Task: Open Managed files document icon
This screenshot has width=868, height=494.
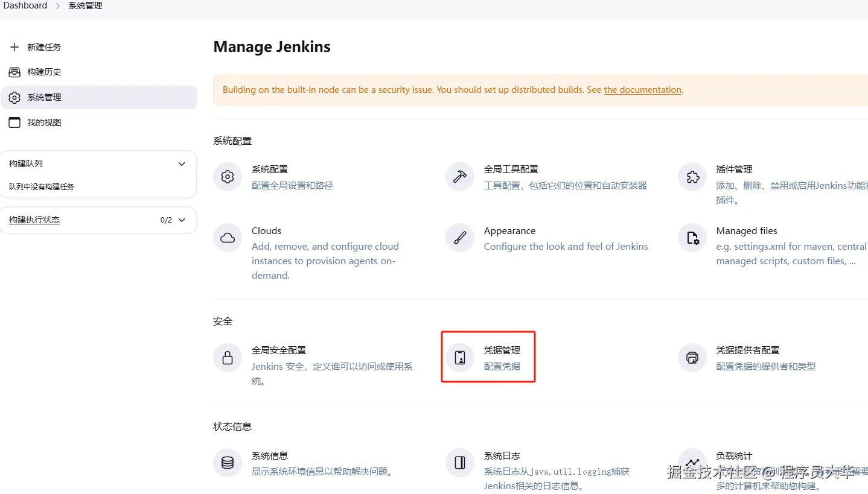Action: (692, 238)
